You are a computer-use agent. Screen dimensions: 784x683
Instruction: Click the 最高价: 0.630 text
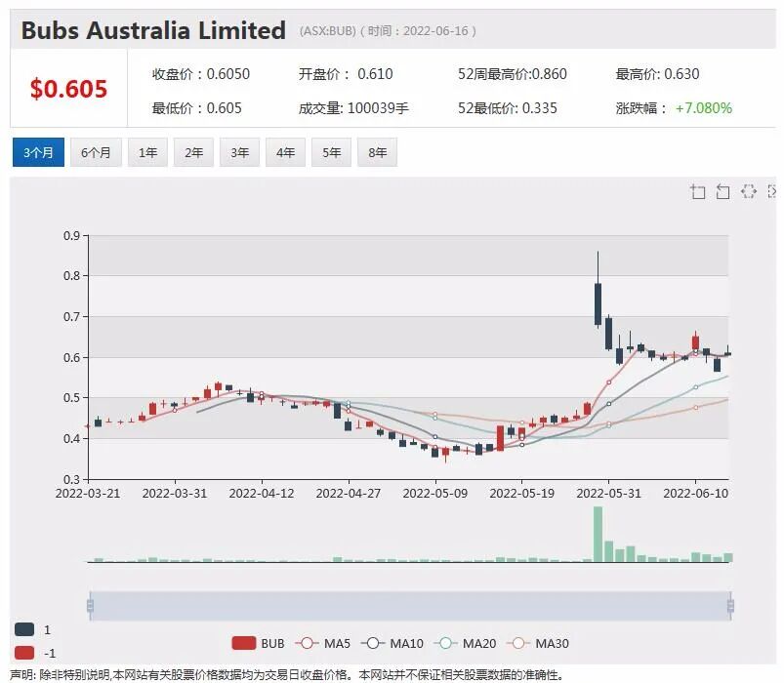tap(657, 74)
